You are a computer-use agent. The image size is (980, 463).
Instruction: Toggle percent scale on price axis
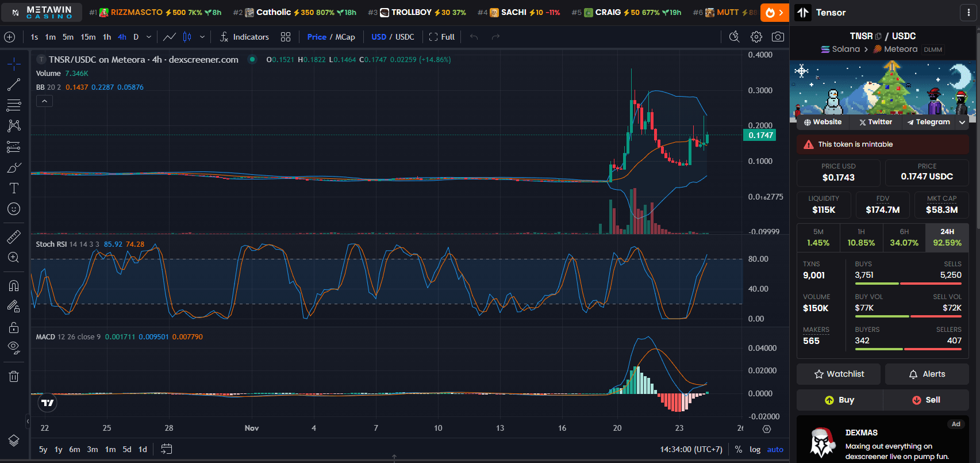click(x=739, y=449)
